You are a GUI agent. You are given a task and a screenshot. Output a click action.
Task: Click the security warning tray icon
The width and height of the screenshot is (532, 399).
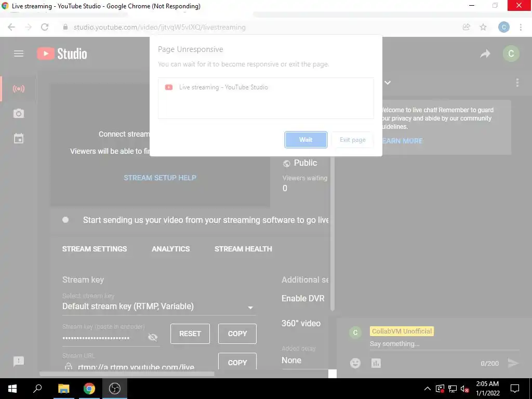click(440, 389)
